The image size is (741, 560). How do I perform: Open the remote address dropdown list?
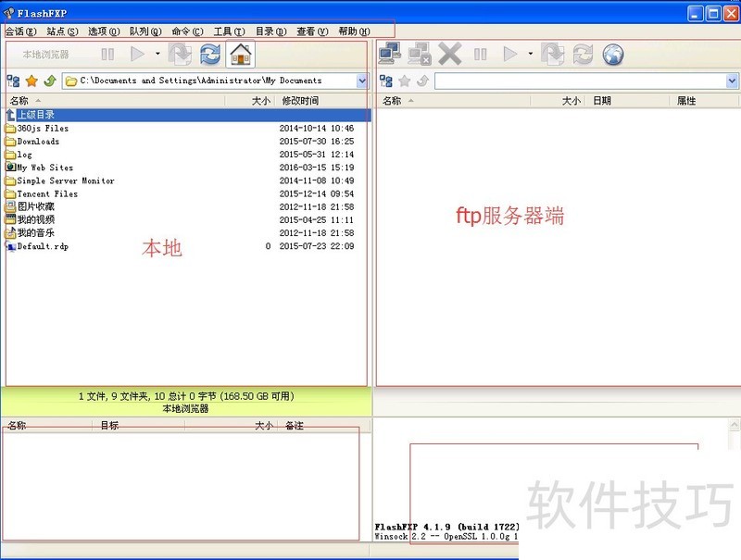click(x=734, y=81)
